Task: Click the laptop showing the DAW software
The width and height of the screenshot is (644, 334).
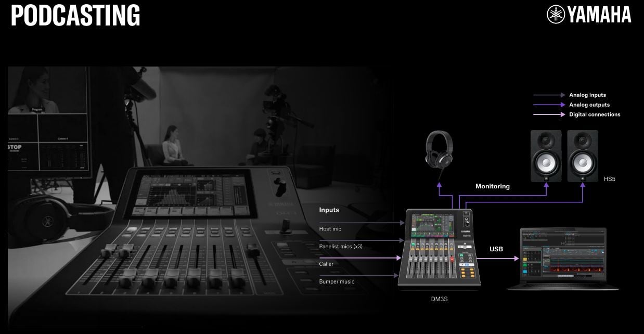Action: point(563,259)
